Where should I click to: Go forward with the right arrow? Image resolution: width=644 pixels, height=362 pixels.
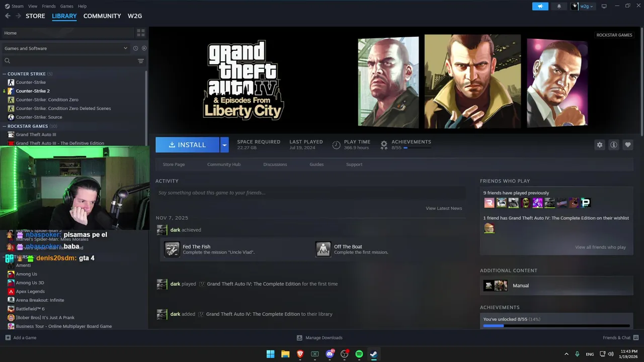point(18,16)
